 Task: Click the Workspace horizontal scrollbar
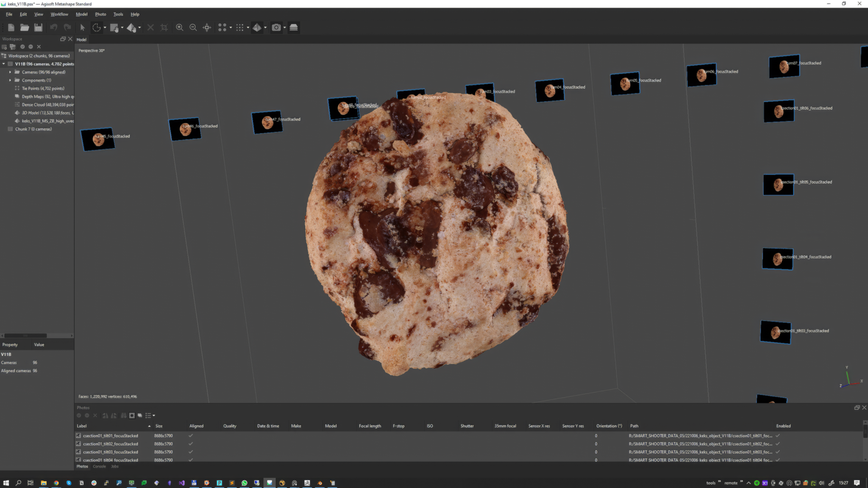tap(25, 335)
